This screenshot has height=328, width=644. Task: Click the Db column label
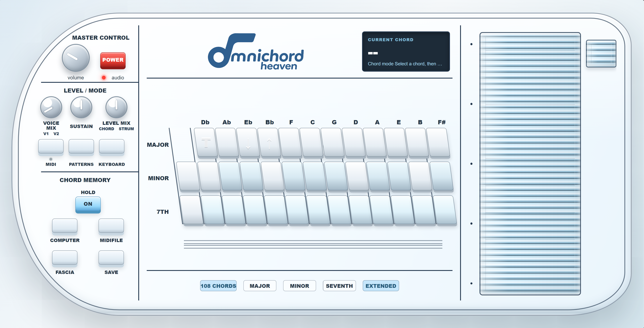pyautogui.click(x=205, y=122)
